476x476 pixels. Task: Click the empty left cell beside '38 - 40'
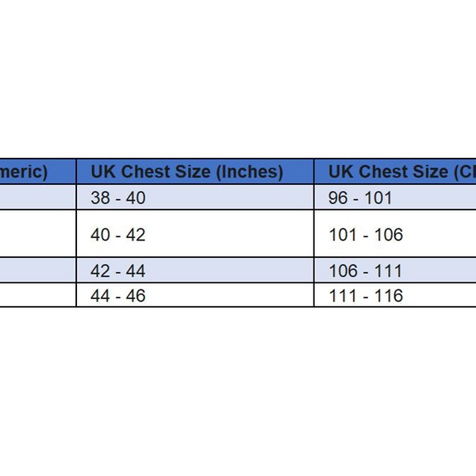[x=37, y=198]
